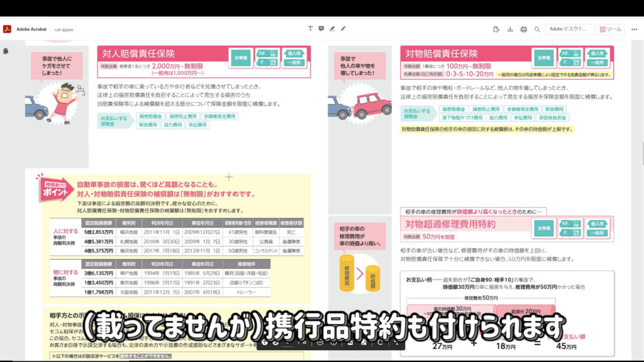
Task: Open the search magnifier
Action: [537, 29]
